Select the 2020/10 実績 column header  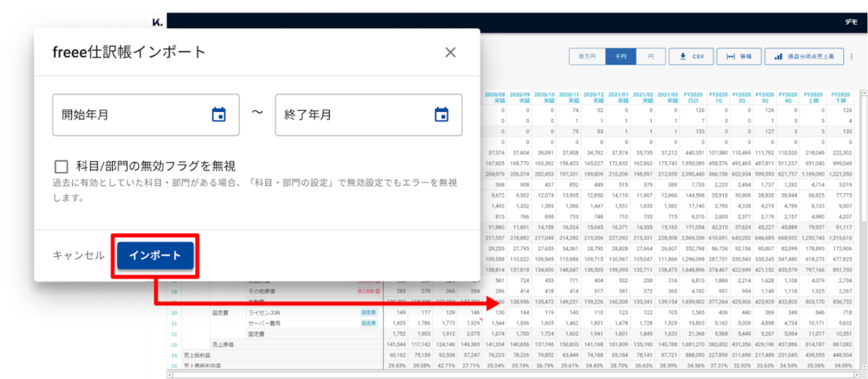pyautogui.click(x=544, y=98)
